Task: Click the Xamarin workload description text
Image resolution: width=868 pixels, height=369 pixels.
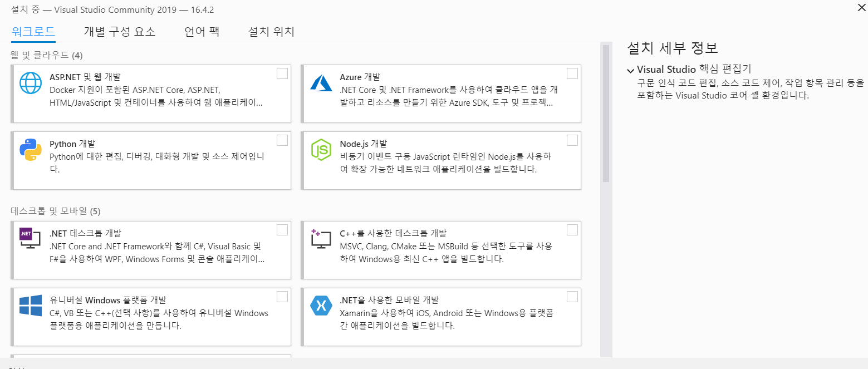Action: pyautogui.click(x=447, y=319)
